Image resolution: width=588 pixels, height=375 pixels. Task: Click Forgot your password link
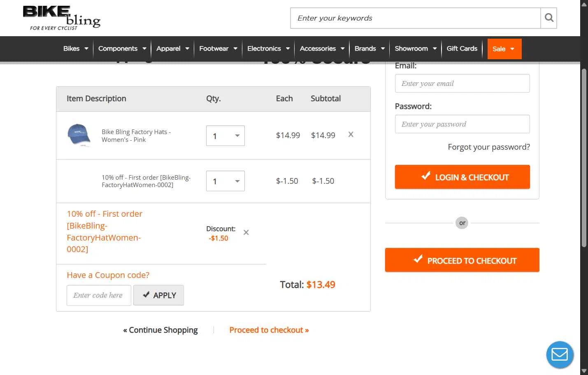pyautogui.click(x=489, y=147)
